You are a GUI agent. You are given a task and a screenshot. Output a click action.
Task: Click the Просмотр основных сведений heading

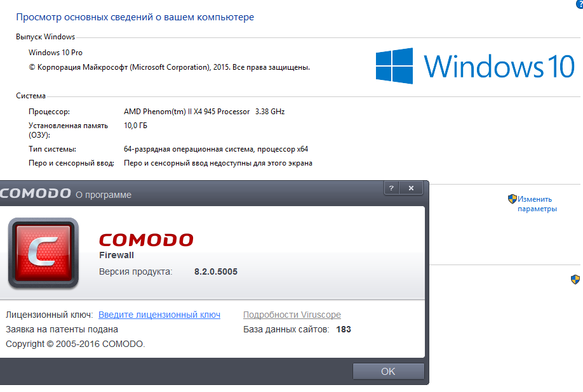click(135, 17)
